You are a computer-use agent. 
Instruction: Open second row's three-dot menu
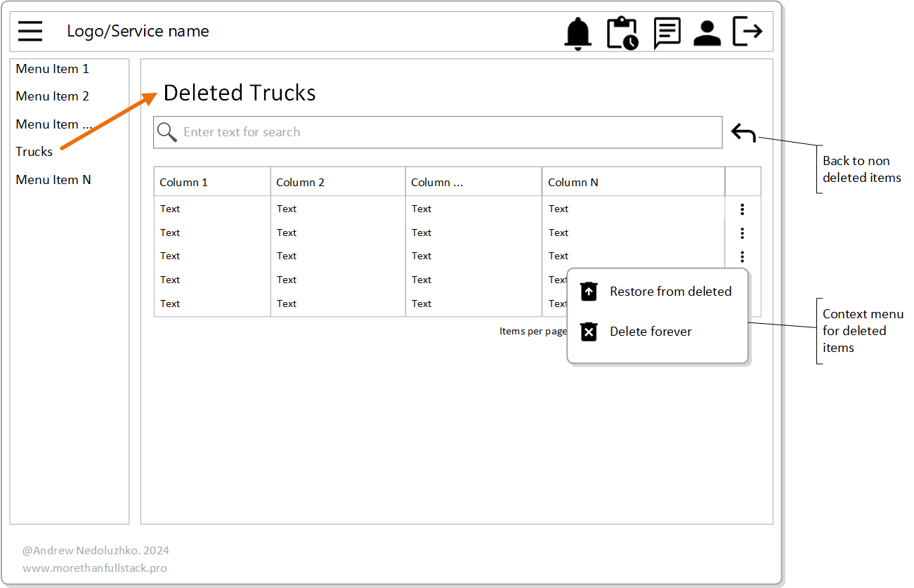(742, 233)
